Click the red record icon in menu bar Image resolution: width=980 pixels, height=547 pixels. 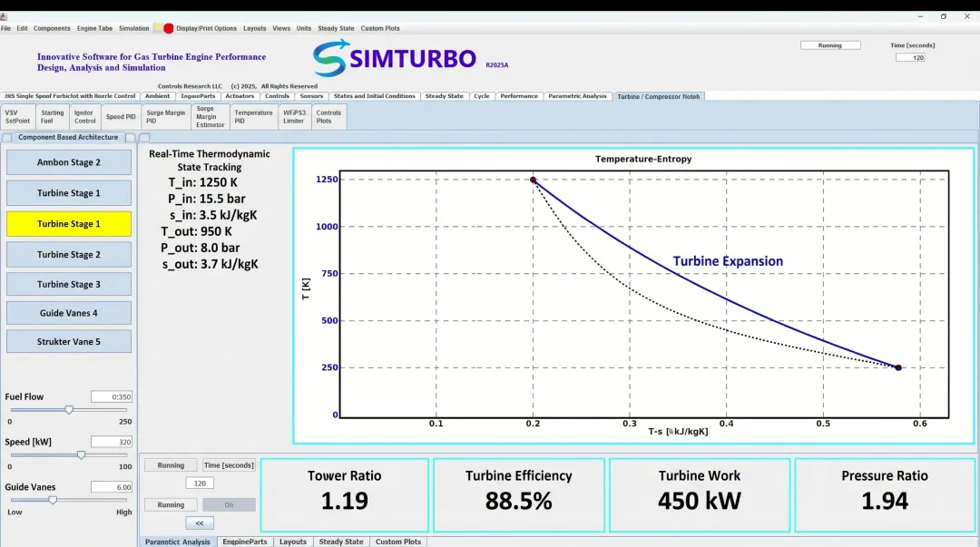point(168,28)
